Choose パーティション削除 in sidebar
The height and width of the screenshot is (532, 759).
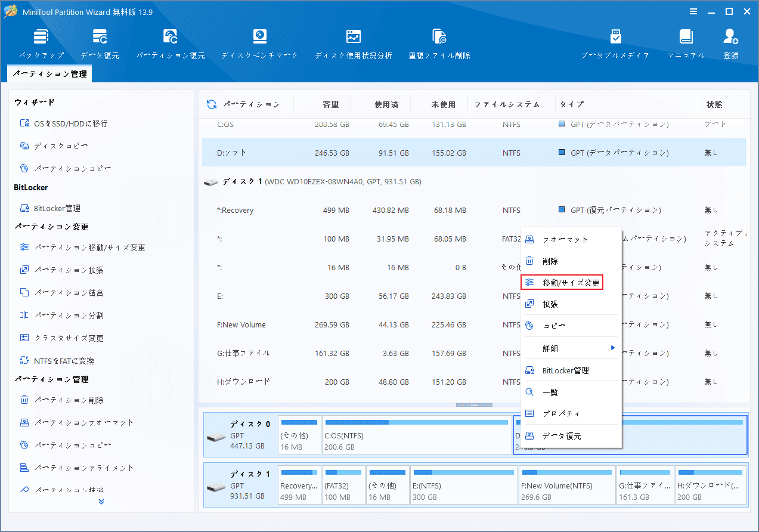62,400
